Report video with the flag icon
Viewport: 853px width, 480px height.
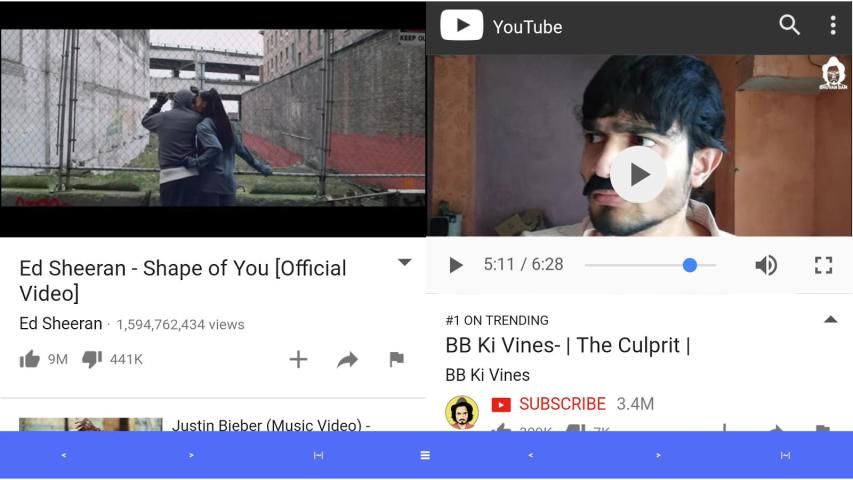pyautogui.click(x=397, y=359)
